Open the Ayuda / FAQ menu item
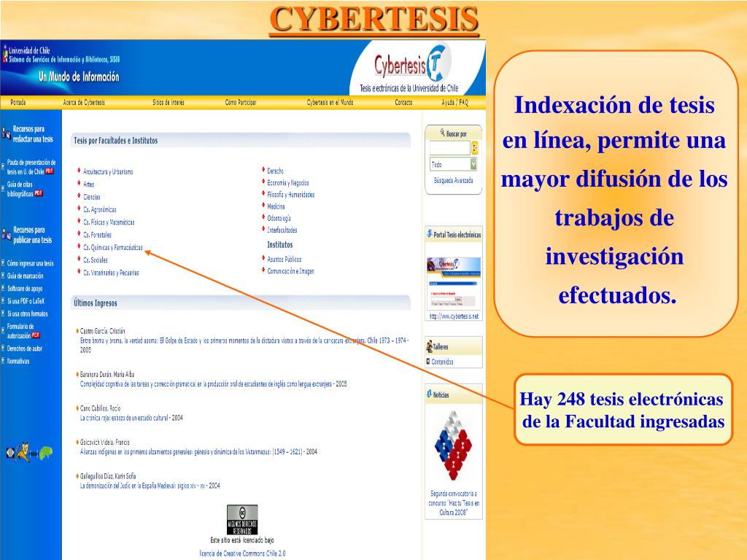Screen dimensions: 747x560 tap(455, 102)
